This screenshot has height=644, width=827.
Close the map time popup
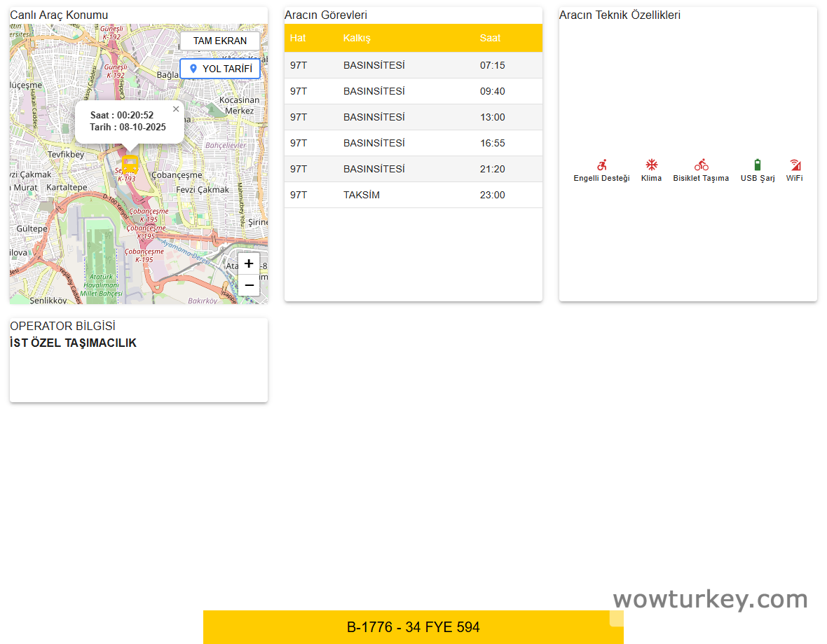point(176,109)
